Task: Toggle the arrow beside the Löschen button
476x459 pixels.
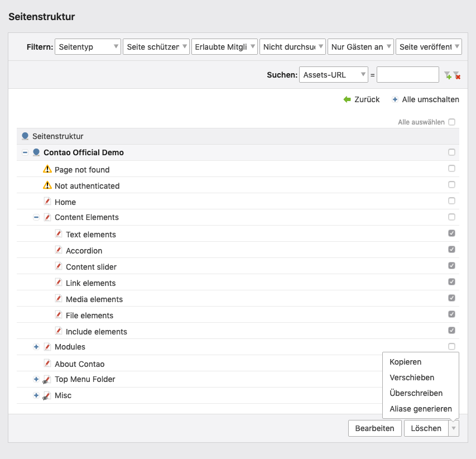Action: pyautogui.click(x=454, y=428)
